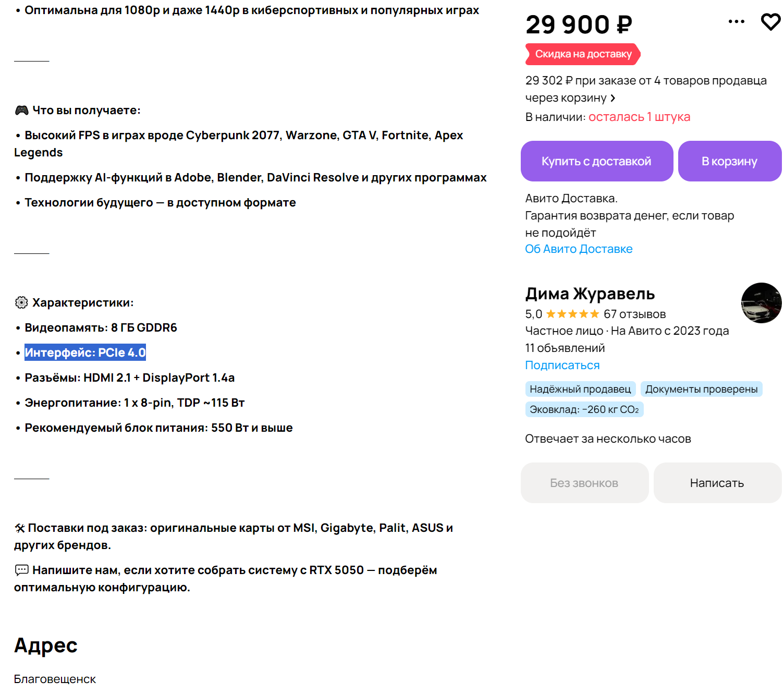This screenshot has width=784, height=694.
Task: Click Скидка на доставку badge
Action: pos(583,54)
